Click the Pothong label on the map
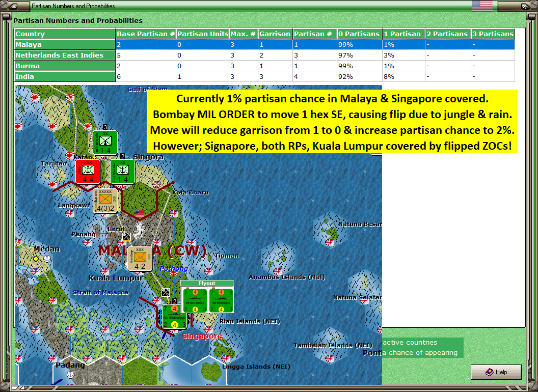The width and height of the screenshot is (538, 392). click(174, 268)
